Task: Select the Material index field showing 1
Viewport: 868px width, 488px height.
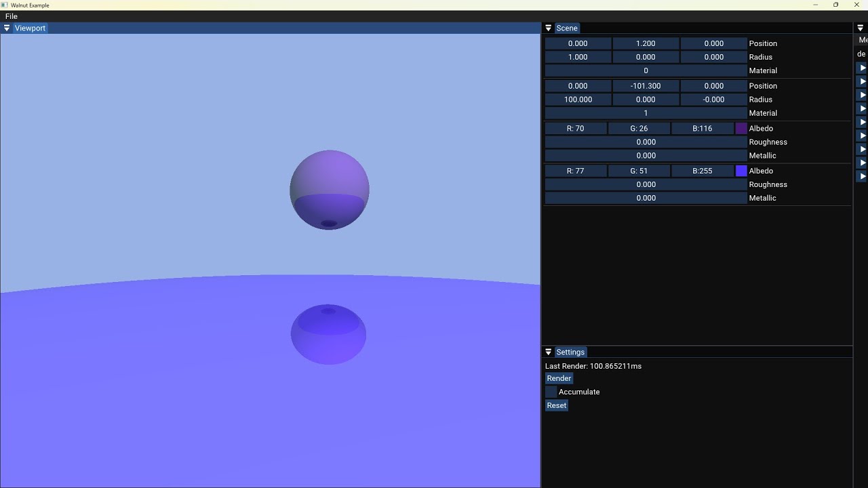Action: tap(646, 113)
